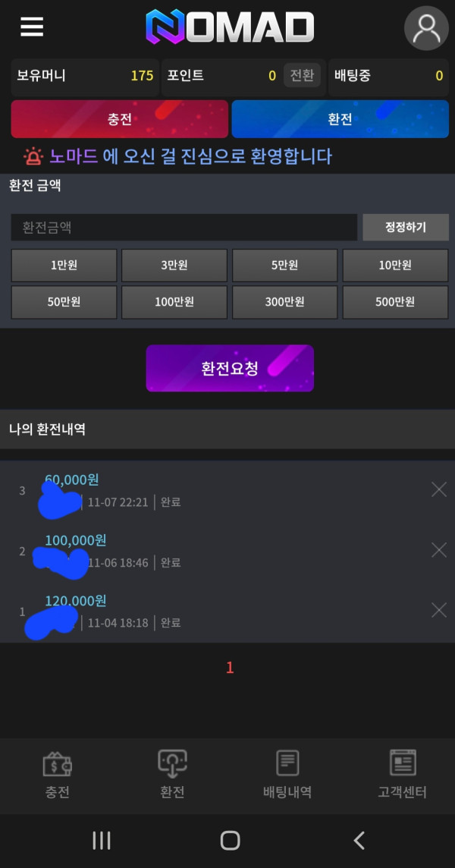The height and width of the screenshot is (868, 455).
Task: Open the user profile avatar icon
Action: (426, 28)
